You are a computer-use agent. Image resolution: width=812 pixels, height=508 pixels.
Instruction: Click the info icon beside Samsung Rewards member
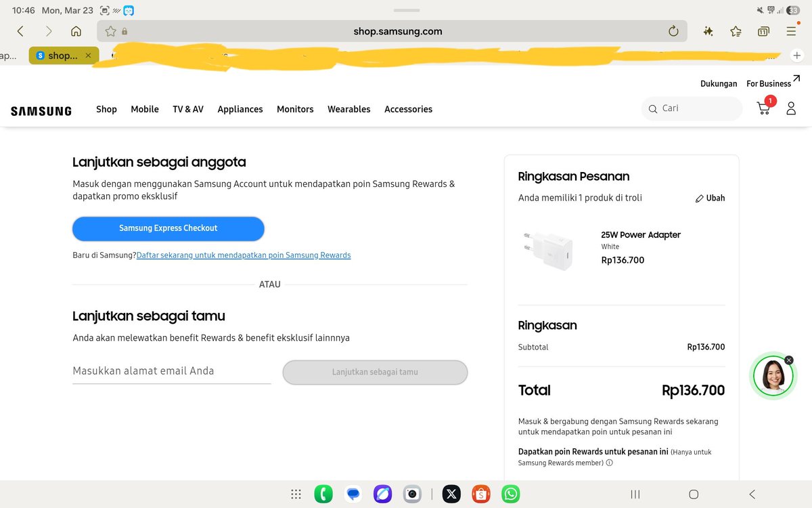[609, 463]
